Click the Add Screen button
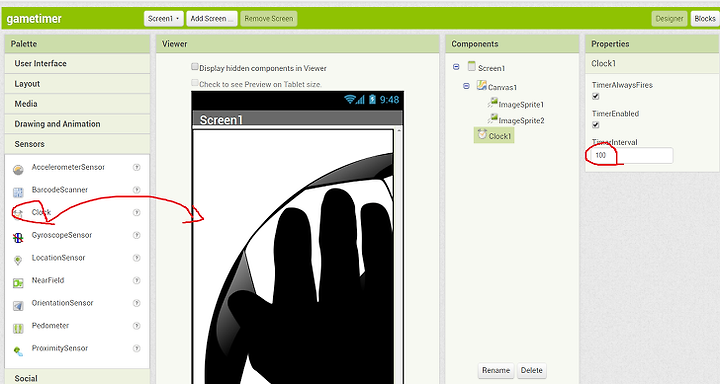 coord(211,19)
